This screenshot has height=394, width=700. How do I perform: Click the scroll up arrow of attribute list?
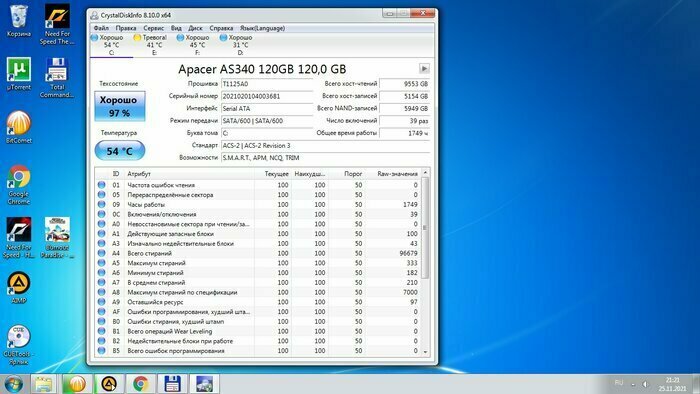425,173
